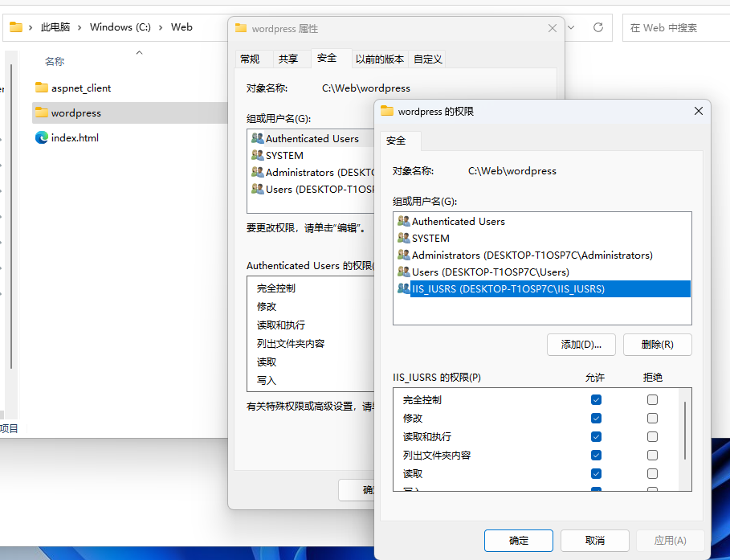Click IIS_IUSRS group icon in permissions dialog

click(x=403, y=288)
